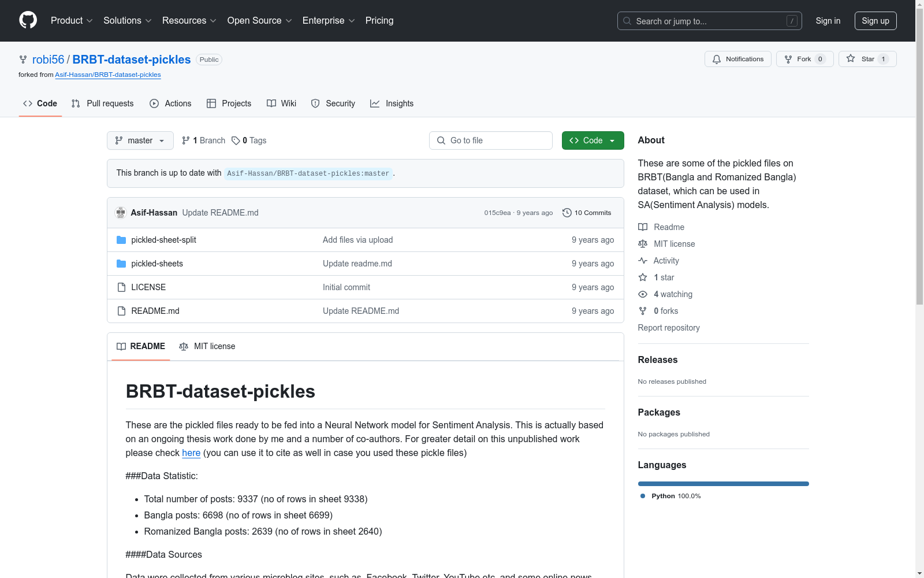The image size is (924, 578).
Task: Click the Python language progress bar
Action: tap(724, 484)
